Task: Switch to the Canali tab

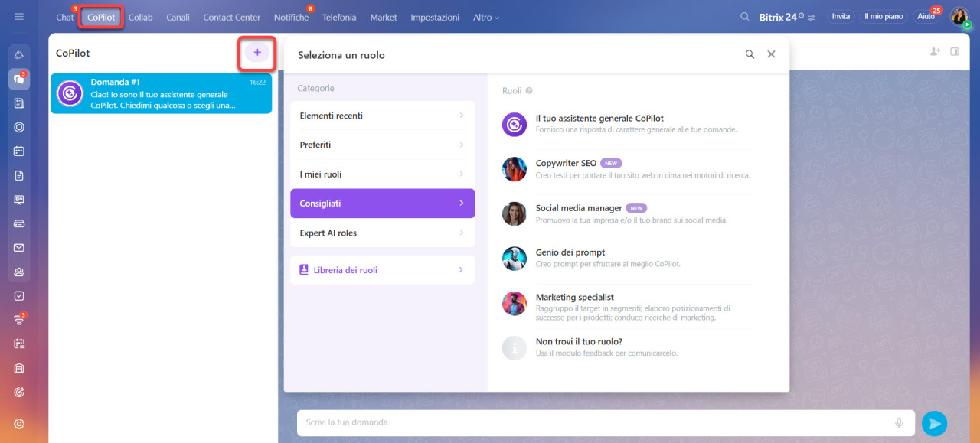Action: tap(178, 17)
